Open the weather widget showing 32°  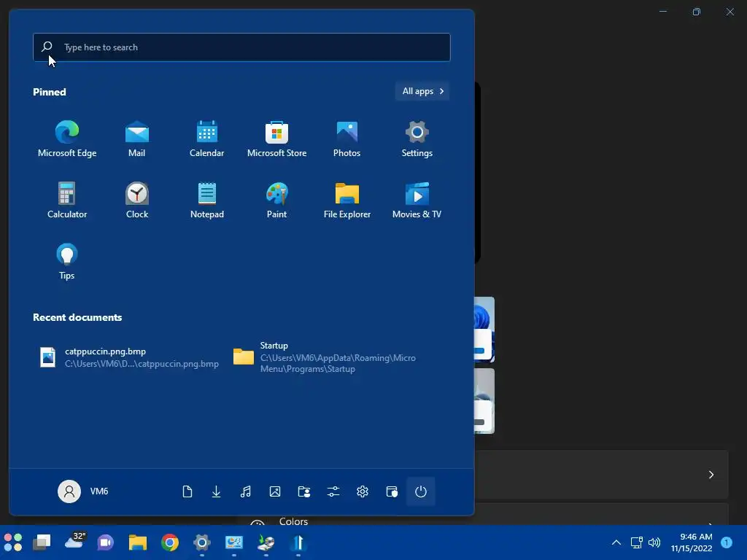tap(75, 541)
